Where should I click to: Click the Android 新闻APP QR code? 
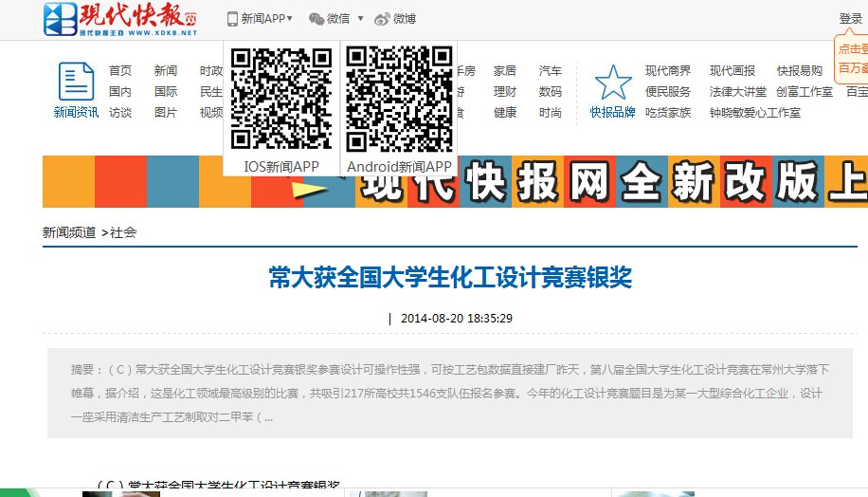point(399,99)
